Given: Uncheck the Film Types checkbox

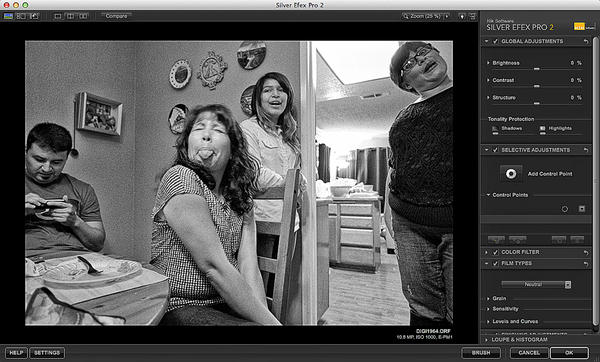Looking at the screenshot, I should click(x=495, y=264).
